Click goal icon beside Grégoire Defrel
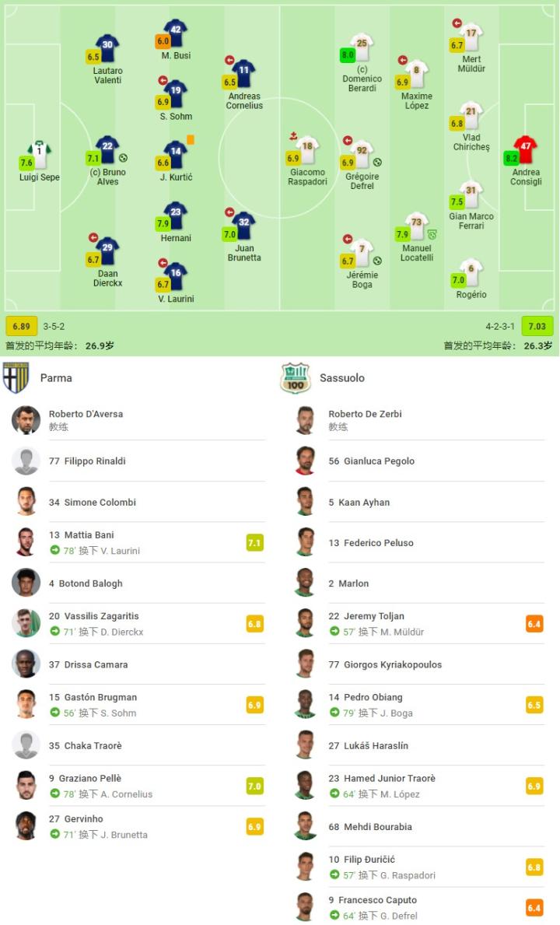Image resolution: width=560 pixels, height=925 pixels. click(x=377, y=163)
